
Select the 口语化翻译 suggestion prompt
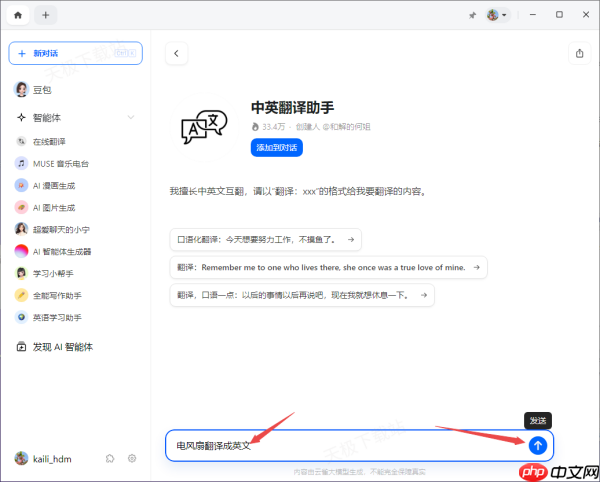266,239
